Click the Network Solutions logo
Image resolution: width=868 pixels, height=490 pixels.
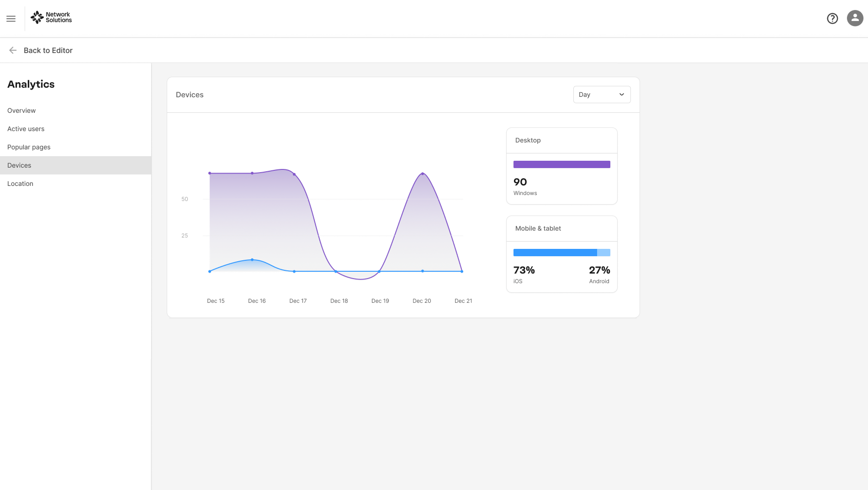coord(51,17)
